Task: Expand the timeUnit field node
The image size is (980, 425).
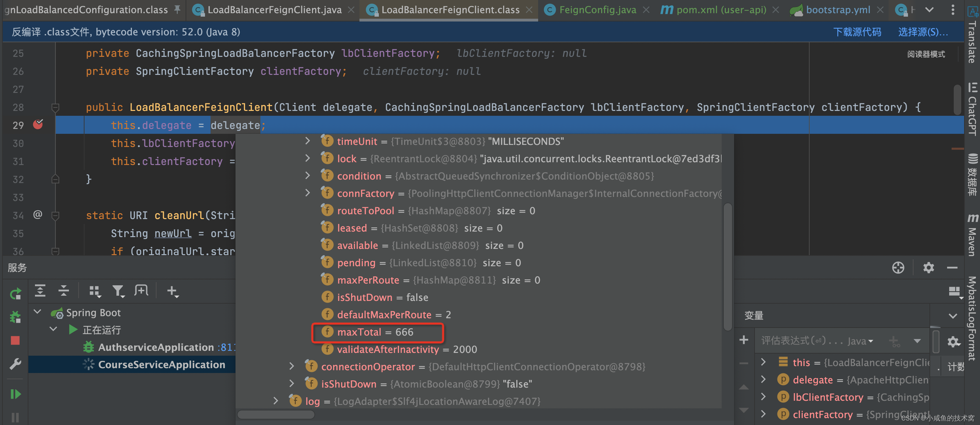Action: [308, 141]
